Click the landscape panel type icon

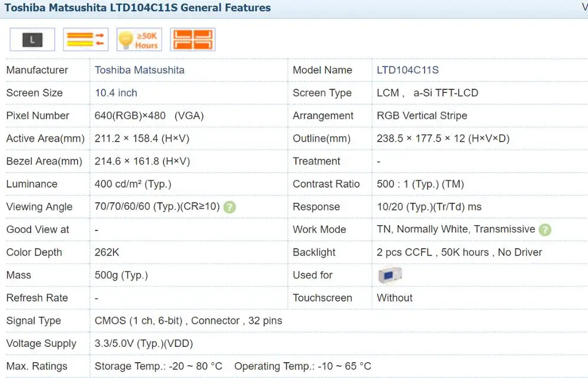(x=32, y=39)
